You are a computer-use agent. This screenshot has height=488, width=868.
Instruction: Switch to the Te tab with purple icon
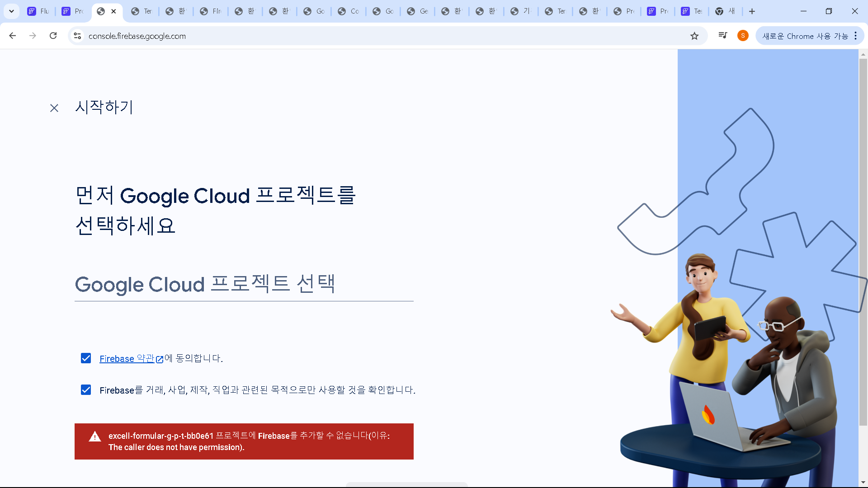(692, 11)
